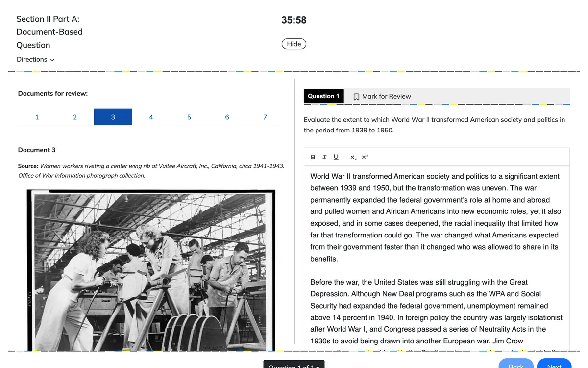The image size is (588, 368).
Task: Open document tab 2
Action: pyautogui.click(x=75, y=117)
